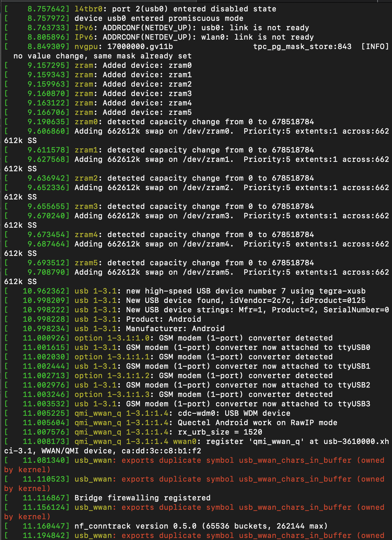
Task: Click 'zram3: detected capacity change' line
Action: pos(159,206)
